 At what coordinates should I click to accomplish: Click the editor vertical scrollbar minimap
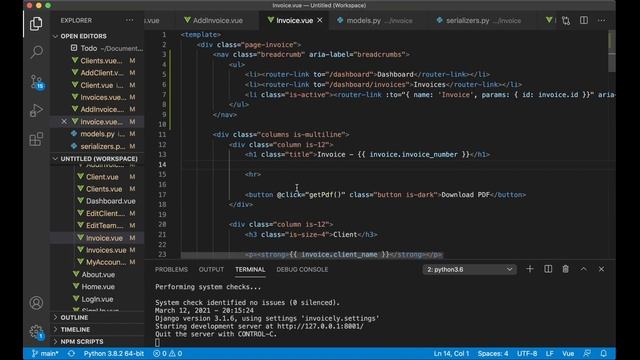pyautogui.click(x=611, y=51)
